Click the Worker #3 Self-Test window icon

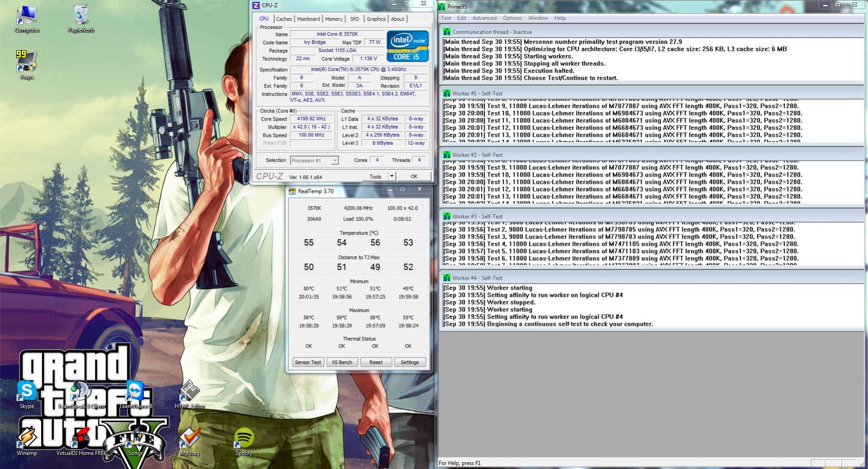click(x=447, y=216)
